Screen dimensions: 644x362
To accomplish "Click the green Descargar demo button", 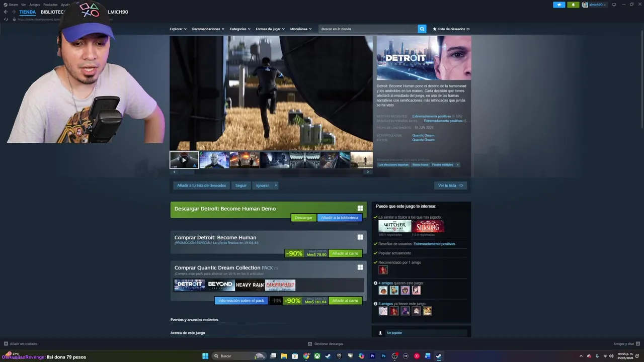I will coord(303,217).
